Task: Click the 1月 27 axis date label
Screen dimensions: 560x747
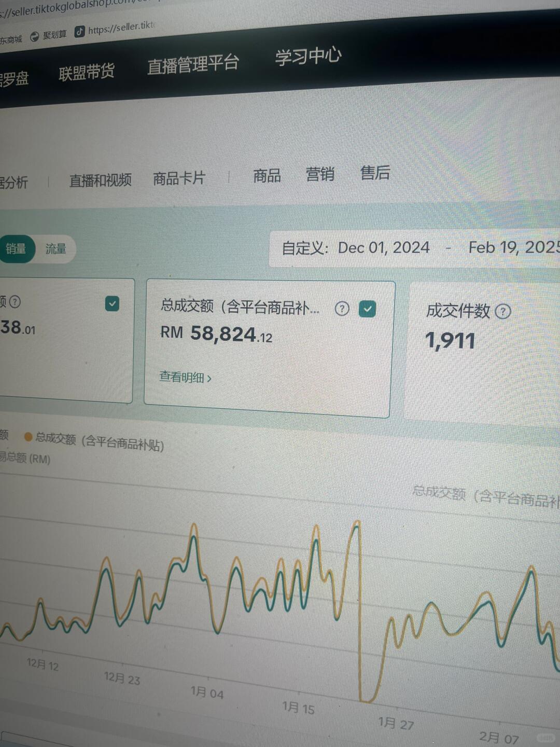Action: coord(396,723)
